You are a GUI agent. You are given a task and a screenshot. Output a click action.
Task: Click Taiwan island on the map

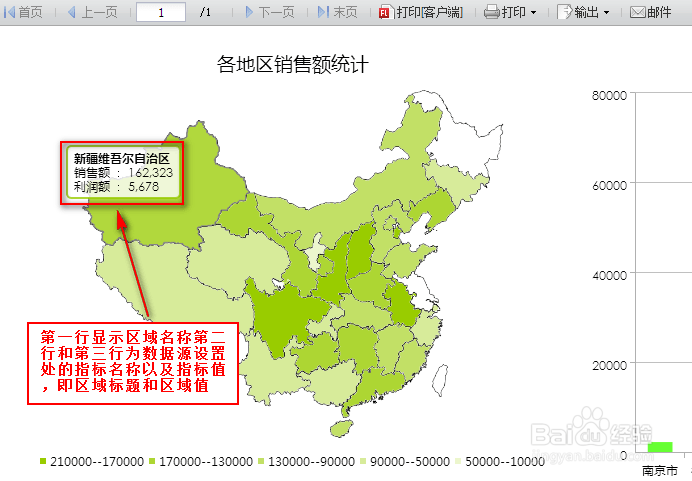[x=440, y=380]
